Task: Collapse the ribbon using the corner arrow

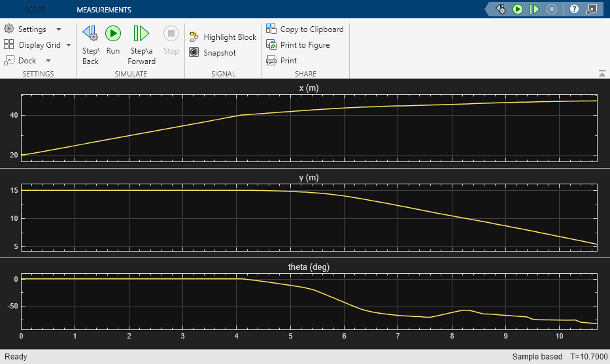Action: point(602,73)
